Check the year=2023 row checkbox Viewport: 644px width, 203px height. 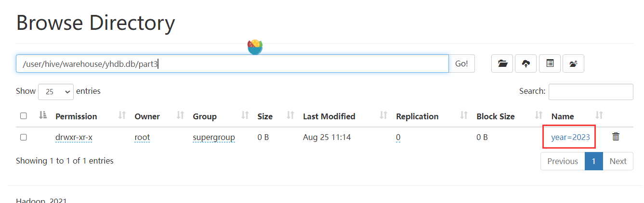tap(24, 137)
